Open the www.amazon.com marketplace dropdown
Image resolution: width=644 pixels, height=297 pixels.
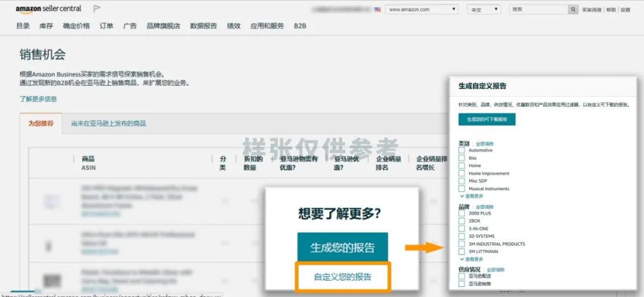[x=422, y=10]
